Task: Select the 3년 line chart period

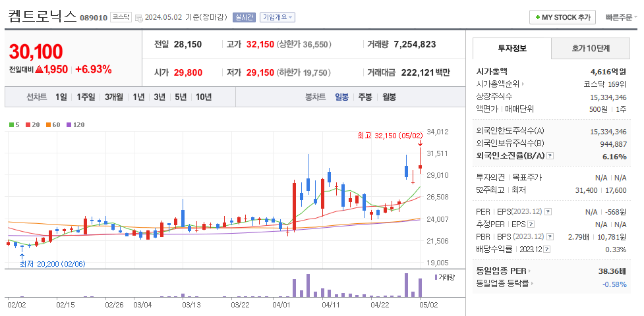Action: [160, 97]
